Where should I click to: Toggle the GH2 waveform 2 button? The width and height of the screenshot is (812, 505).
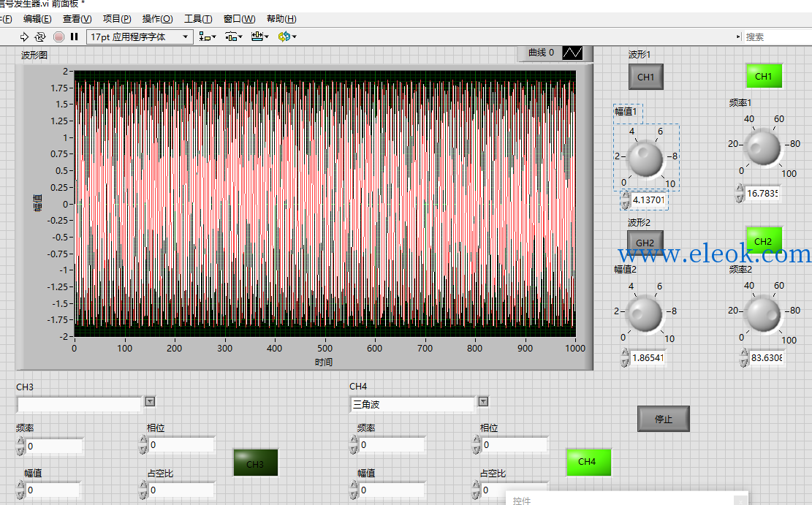click(x=645, y=242)
